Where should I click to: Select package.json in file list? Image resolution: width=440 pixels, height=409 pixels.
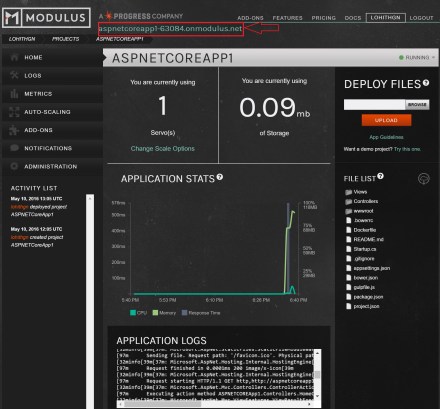[x=365, y=297]
